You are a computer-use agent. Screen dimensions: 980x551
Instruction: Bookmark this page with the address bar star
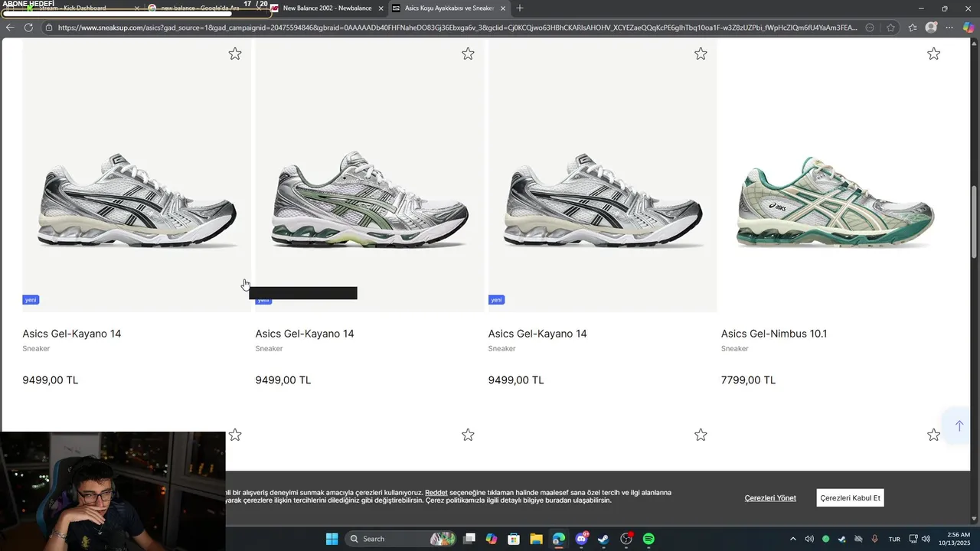tap(890, 28)
